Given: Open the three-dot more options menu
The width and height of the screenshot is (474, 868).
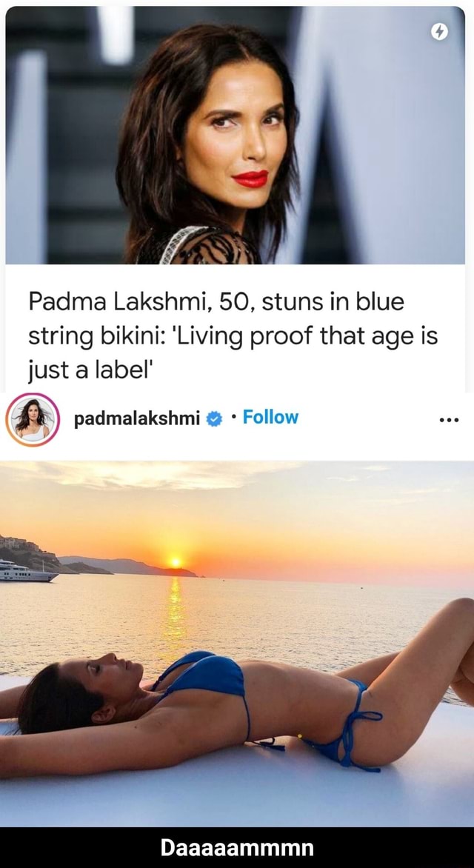Looking at the screenshot, I should (x=449, y=420).
